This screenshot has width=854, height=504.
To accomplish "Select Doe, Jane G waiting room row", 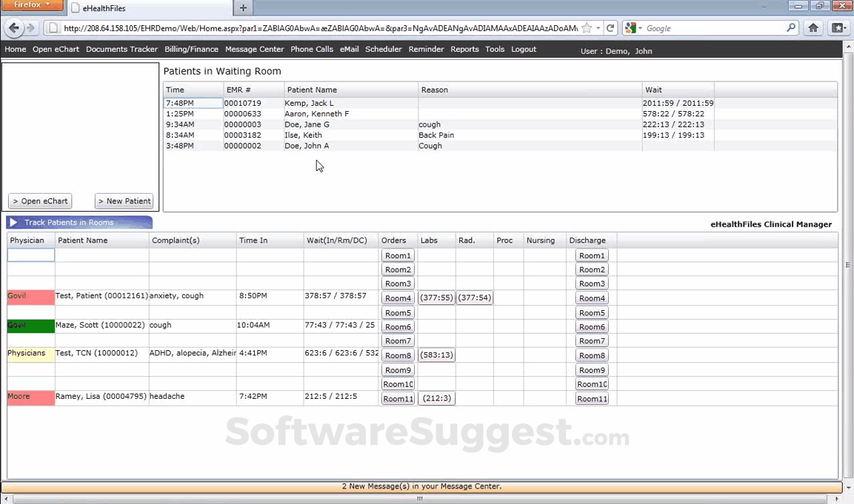I will [500, 124].
